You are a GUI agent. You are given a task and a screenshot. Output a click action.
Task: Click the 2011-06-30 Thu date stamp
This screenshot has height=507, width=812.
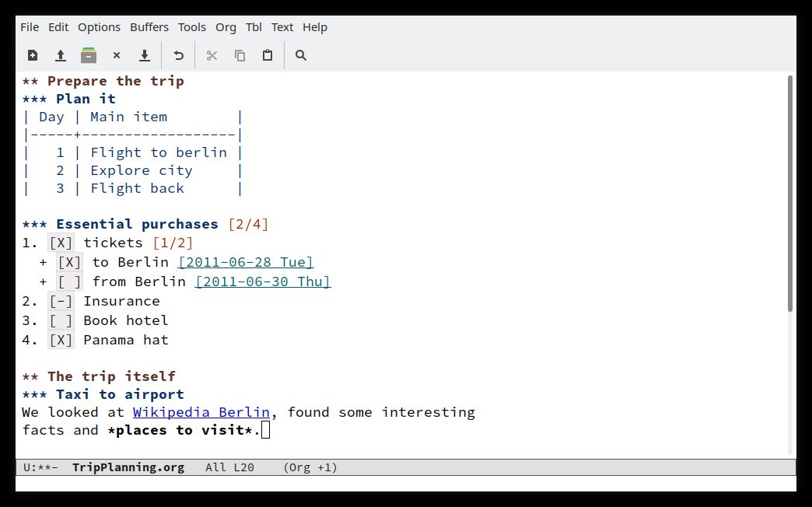coord(263,281)
